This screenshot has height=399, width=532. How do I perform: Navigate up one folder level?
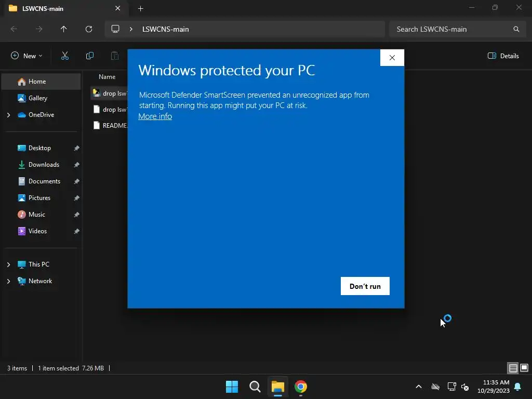click(64, 29)
